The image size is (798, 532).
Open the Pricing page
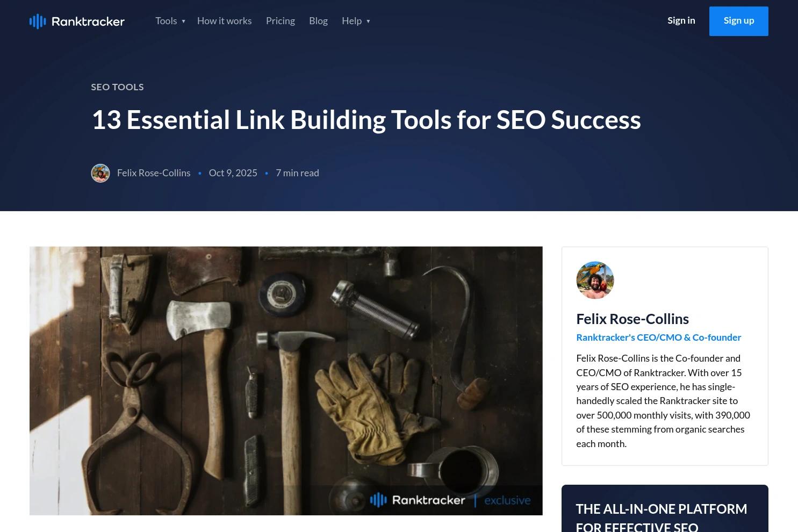tap(281, 21)
